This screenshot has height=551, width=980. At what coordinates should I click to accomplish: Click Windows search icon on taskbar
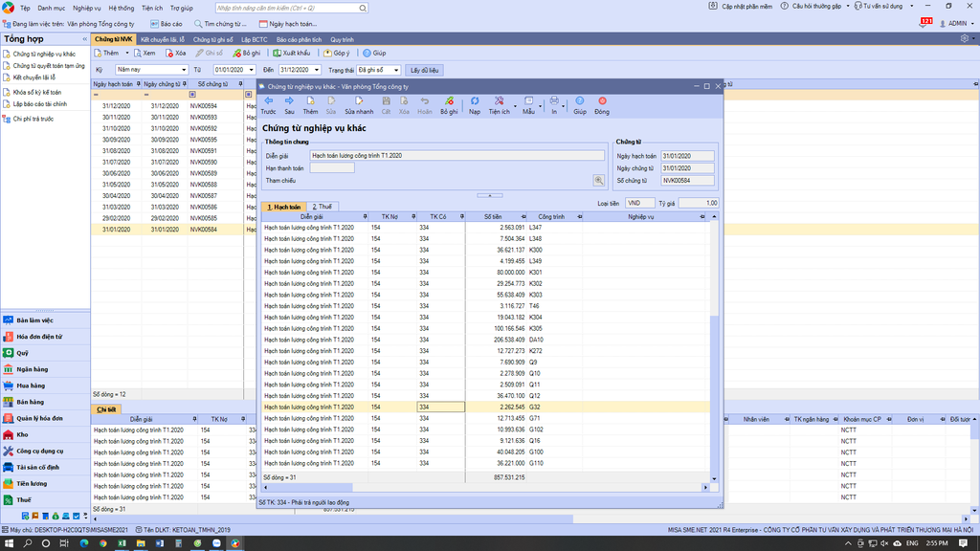[x=28, y=543]
